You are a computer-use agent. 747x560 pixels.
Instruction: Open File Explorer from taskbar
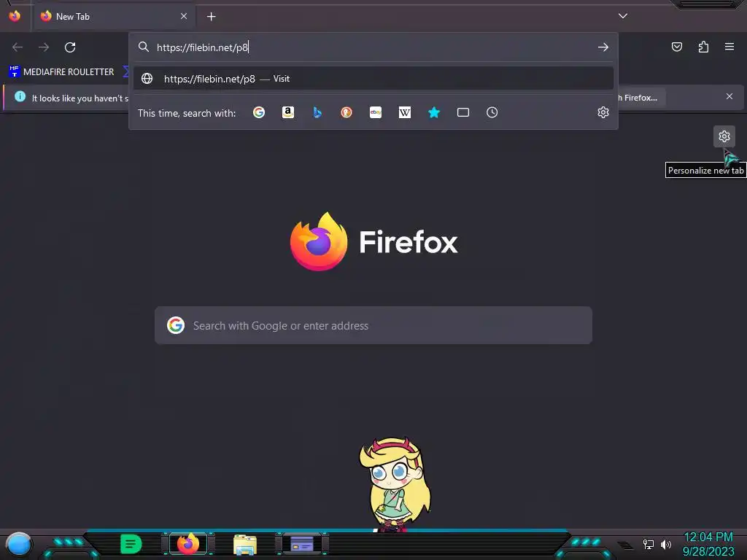(245, 544)
